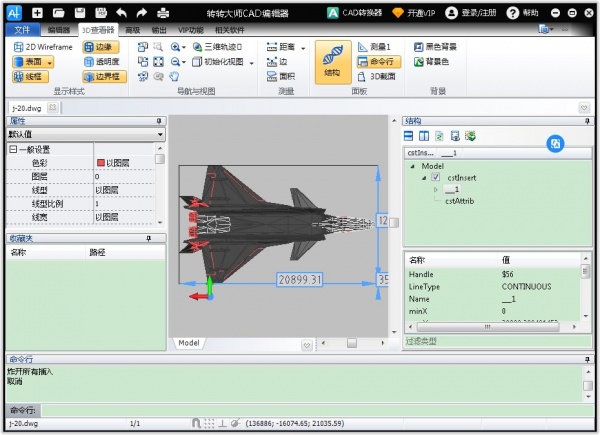The height and width of the screenshot is (435, 600).
Task: Expand the __1 tree node
Action: (436, 189)
